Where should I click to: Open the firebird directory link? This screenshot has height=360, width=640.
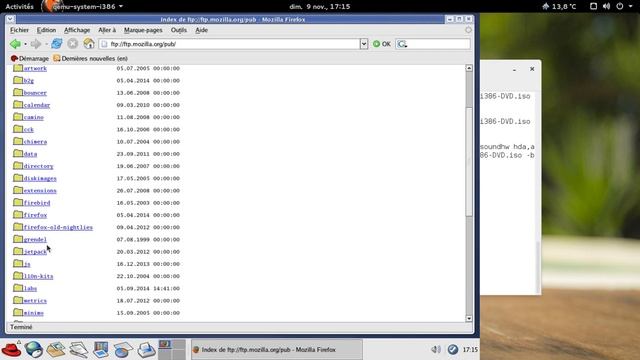pos(37,203)
